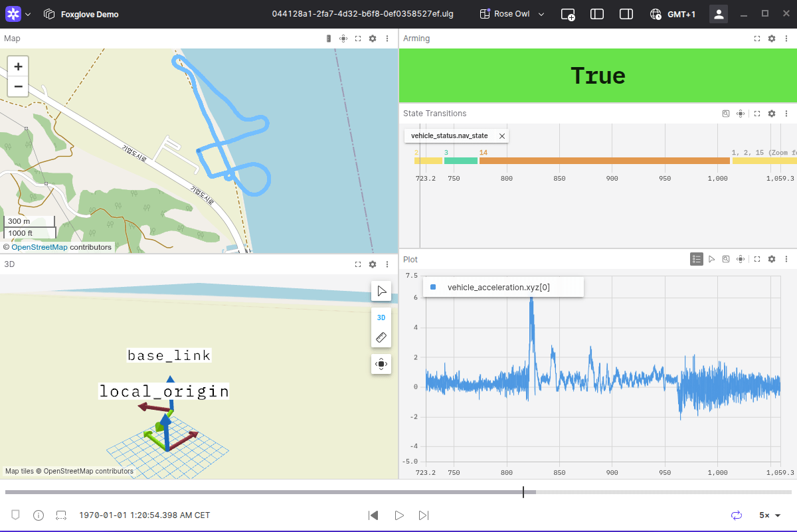Image resolution: width=797 pixels, height=532 pixels.
Task: Click the ruler measure tool in 3D panel
Action: click(381, 337)
